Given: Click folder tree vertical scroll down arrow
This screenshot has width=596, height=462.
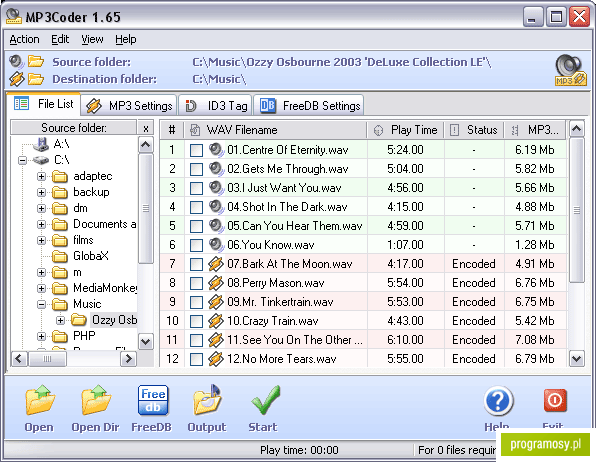Looking at the screenshot, I should point(146,341).
